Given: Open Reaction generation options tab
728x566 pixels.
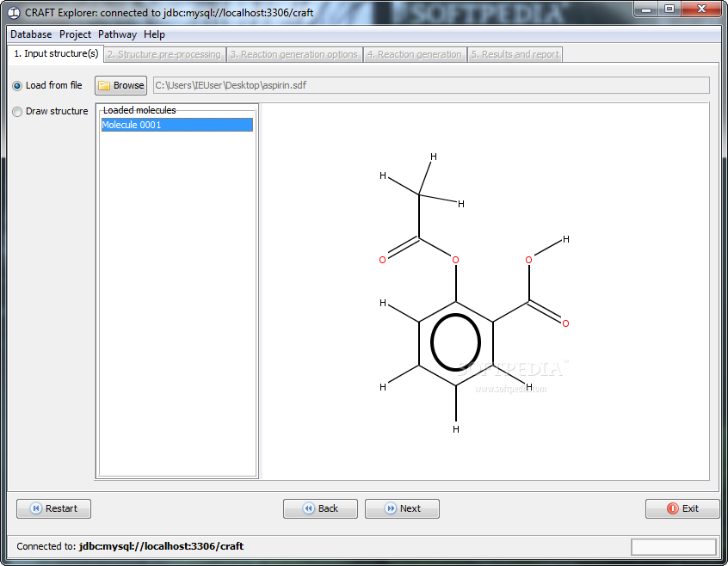Looking at the screenshot, I should pyautogui.click(x=294, y=54).
